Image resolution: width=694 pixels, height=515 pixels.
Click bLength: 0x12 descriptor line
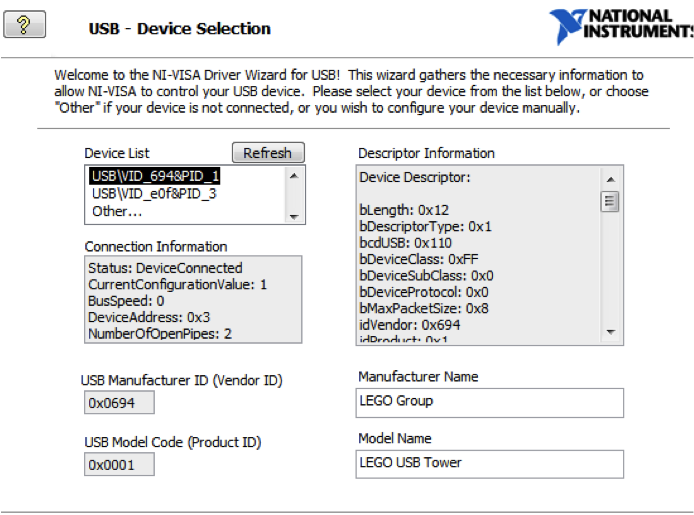point(404,210)
